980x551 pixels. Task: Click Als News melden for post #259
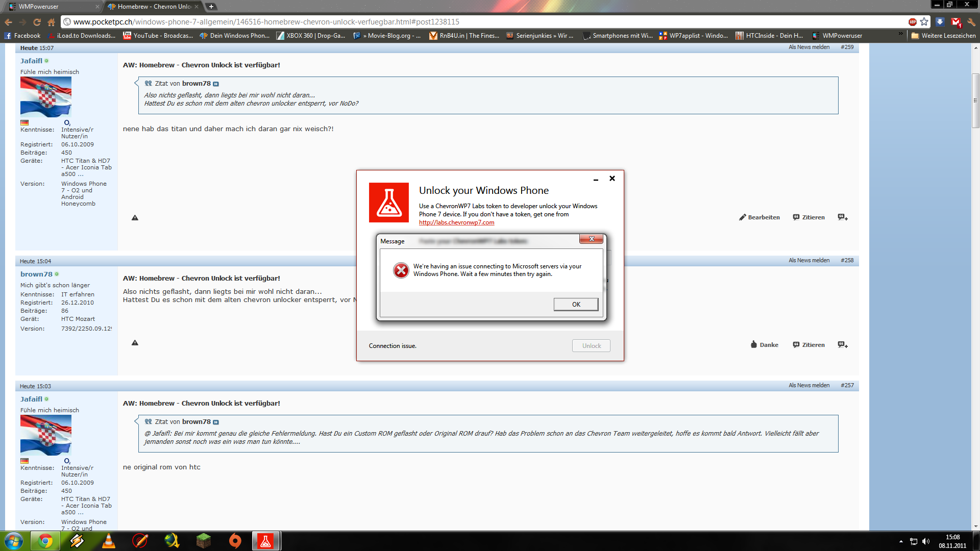(x=809, y=47)
